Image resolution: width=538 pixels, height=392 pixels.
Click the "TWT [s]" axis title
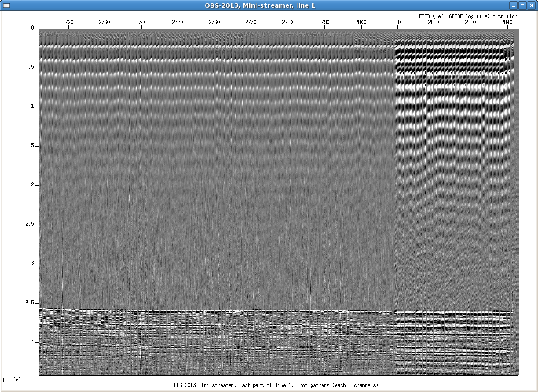click(11, 379)
